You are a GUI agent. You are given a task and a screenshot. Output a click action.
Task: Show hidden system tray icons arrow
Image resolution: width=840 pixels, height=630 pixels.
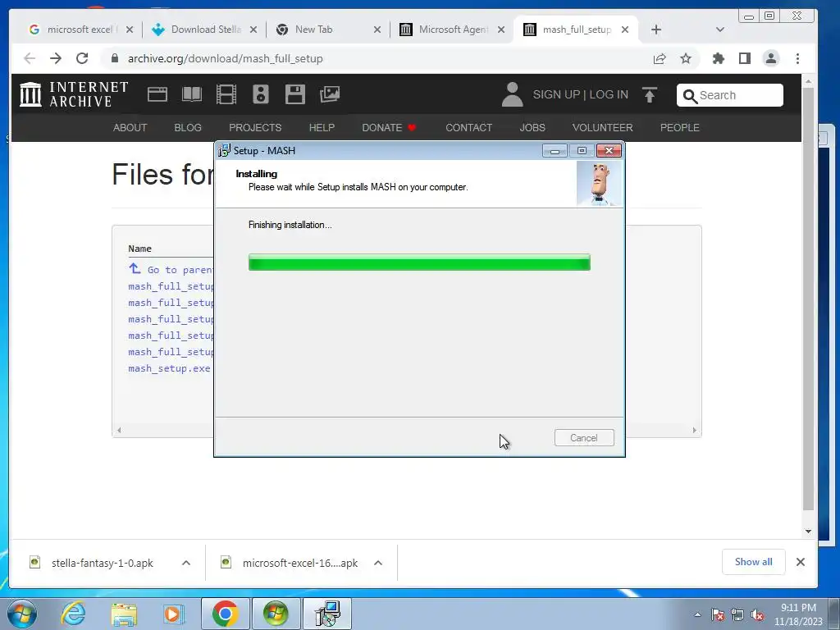click(697, 615)
